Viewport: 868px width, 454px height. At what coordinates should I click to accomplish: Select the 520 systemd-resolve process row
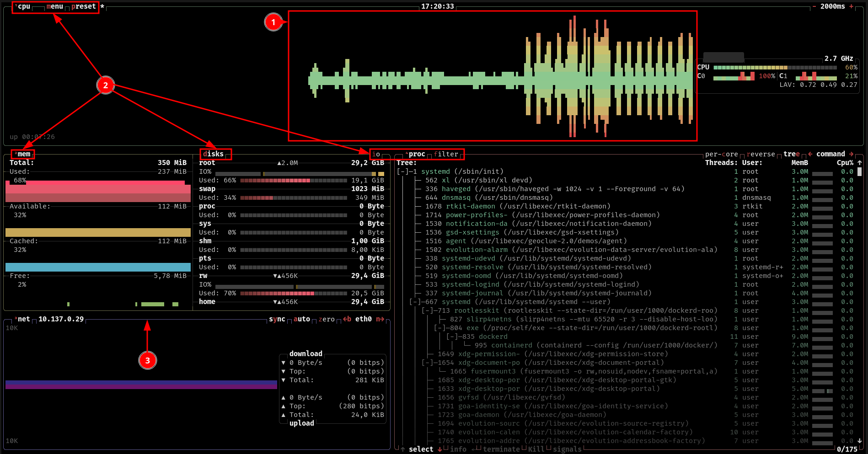point(626,267)
